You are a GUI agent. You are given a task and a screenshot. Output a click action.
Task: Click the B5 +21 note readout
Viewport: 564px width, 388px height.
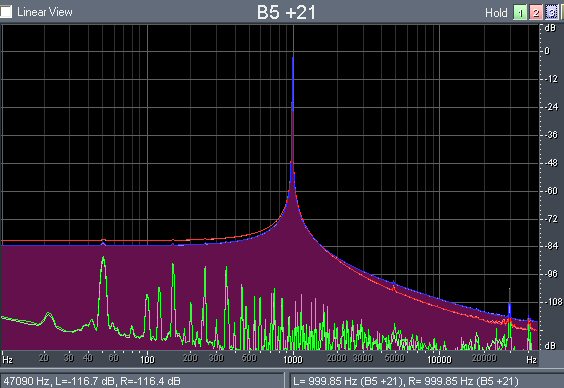pos(286,12)
